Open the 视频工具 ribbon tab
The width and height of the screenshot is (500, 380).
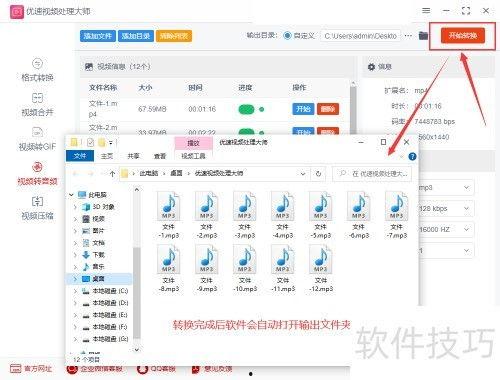(193, 156)
